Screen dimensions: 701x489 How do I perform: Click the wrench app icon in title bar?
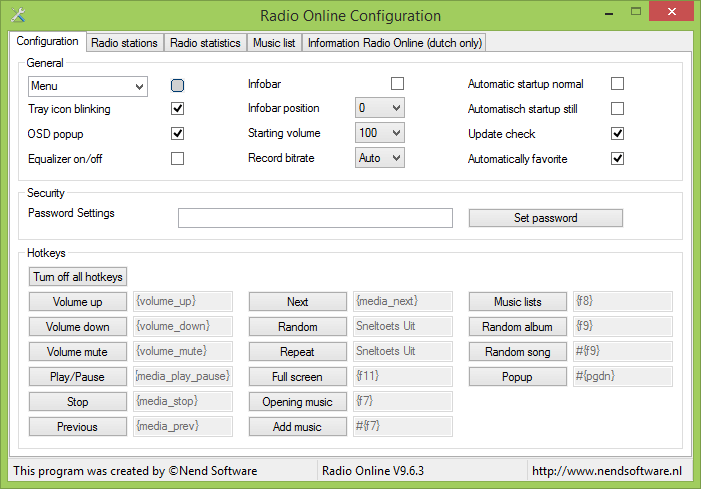tap(17, 15)
